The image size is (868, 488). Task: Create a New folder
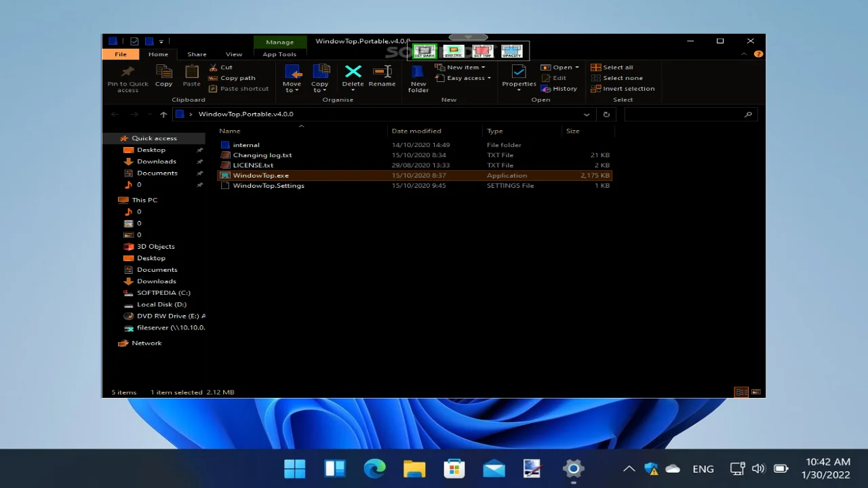tap(418, 79)
